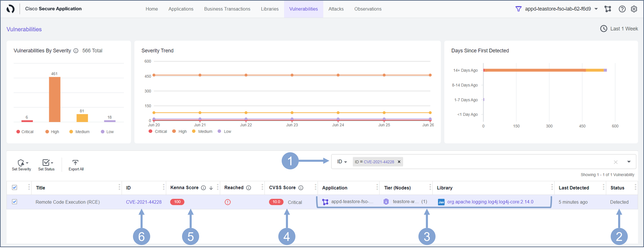Click the clock icon beside Last 1 Week

point(604,29)
